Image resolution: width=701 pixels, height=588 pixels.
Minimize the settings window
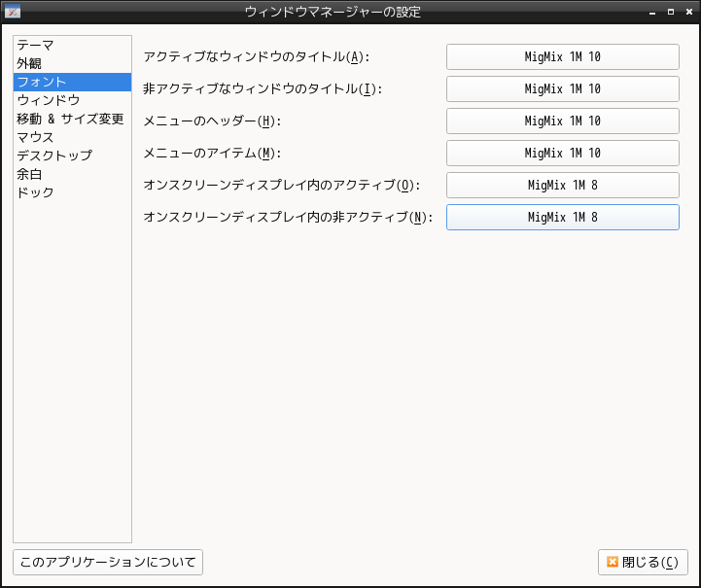point(654,12)
